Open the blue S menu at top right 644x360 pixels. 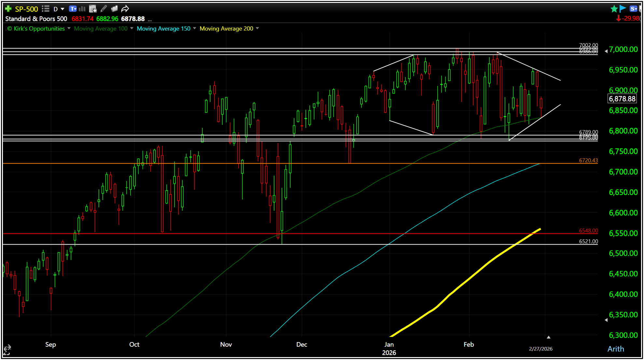tap(633, 9)
